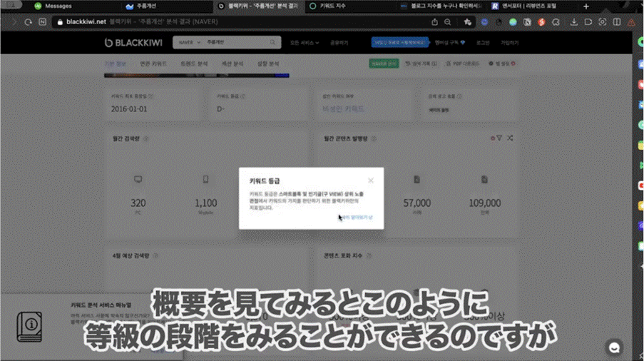Image resolution: width=644 pixels, height=361 pixels.
Task: Click the BLACKKIWI logo
Action: pos(133,43)
